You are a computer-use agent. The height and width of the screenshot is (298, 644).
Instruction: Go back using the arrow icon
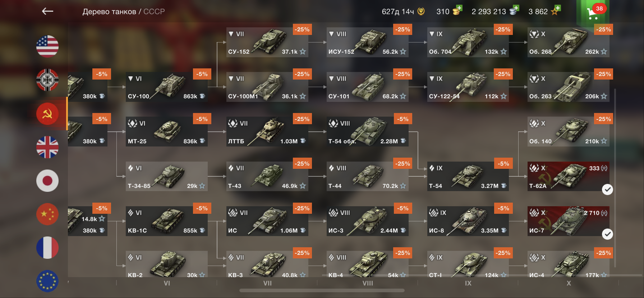pyautogui.click(x=47, y=12)
